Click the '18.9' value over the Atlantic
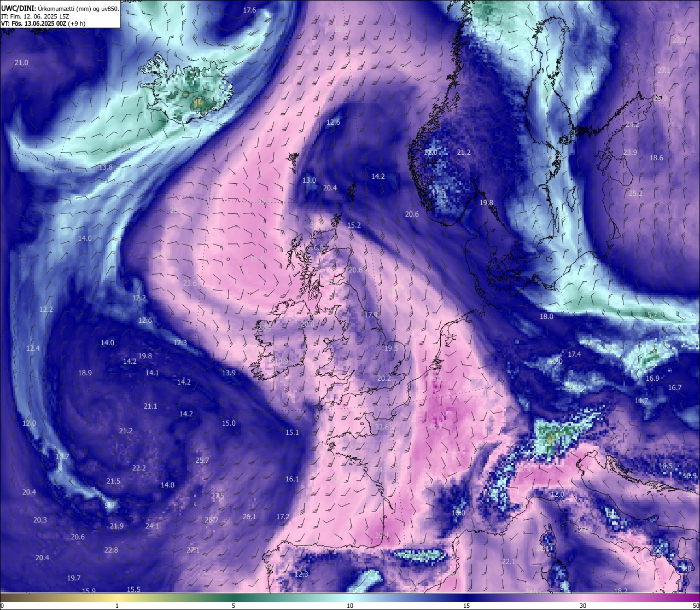 point(85,373)
